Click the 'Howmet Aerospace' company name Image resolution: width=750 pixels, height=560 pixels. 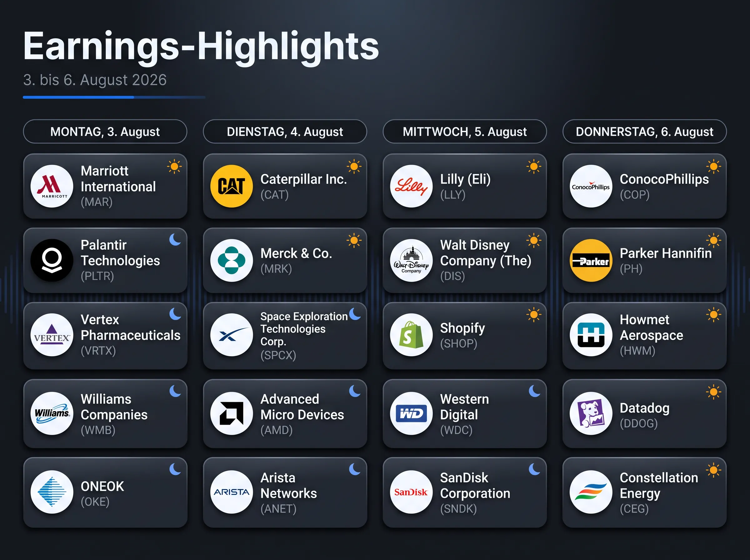tap(651, 327)
